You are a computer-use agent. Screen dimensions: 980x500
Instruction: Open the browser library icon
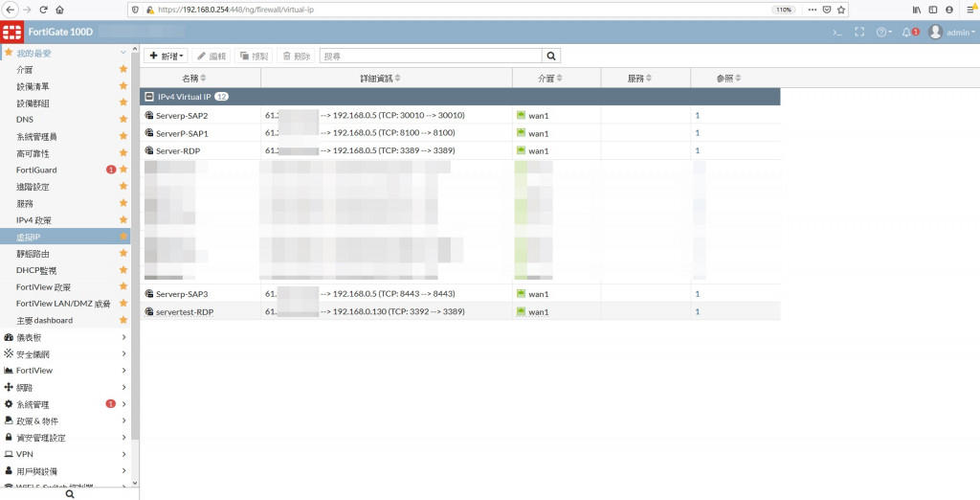[916, 10]
